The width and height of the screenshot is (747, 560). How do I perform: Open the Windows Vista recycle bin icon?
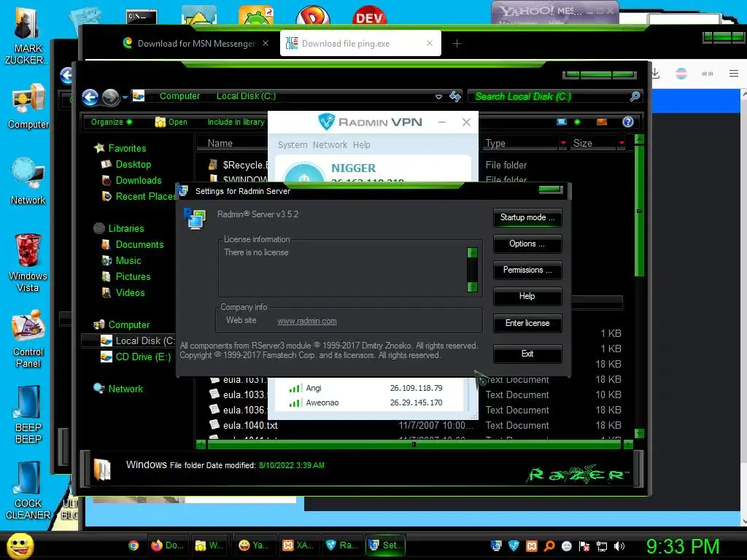pos(28,262)
